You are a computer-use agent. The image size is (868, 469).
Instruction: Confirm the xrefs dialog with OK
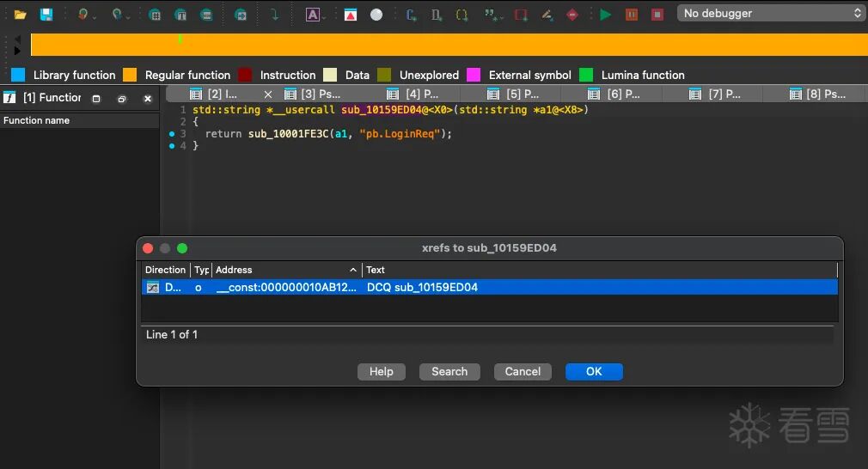tap(594, 372)
